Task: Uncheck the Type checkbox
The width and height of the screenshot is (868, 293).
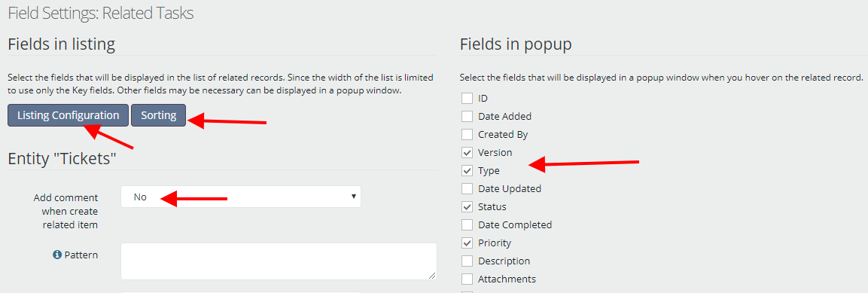Action: coord(468,170)
